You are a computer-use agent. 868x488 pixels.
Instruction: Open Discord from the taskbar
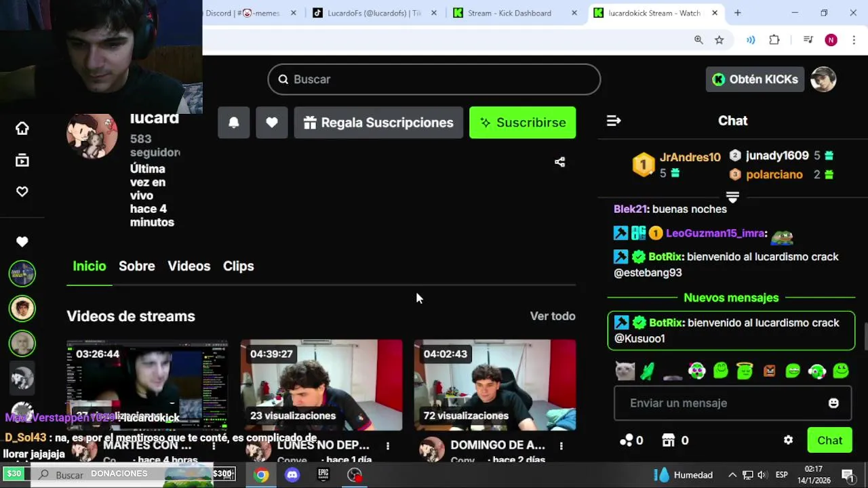[x=292, y=475]
